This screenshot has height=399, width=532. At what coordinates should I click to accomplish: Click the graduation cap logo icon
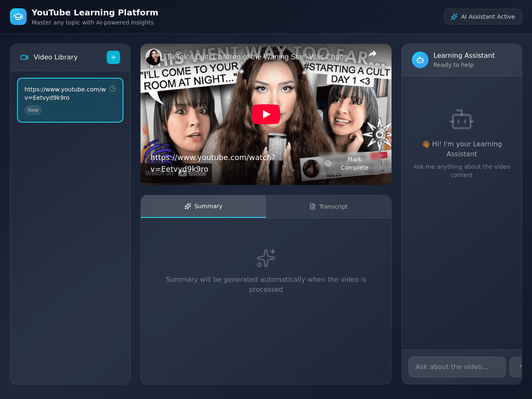[18, 17]
